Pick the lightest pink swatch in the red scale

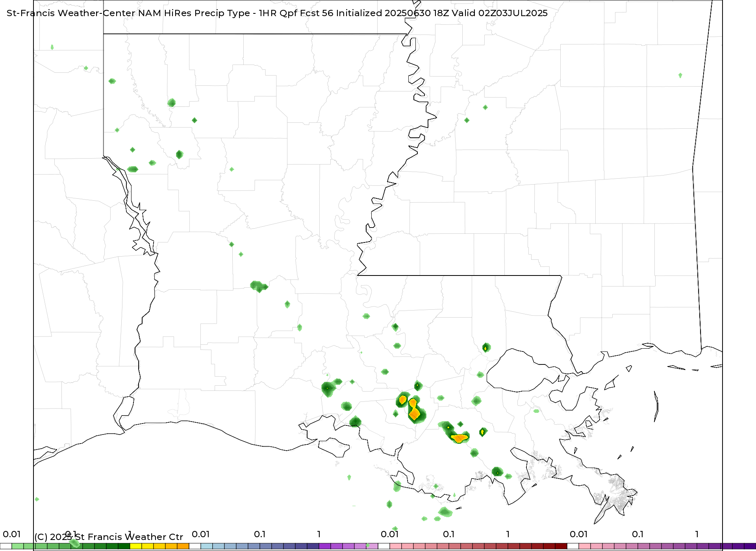point(396,546)
